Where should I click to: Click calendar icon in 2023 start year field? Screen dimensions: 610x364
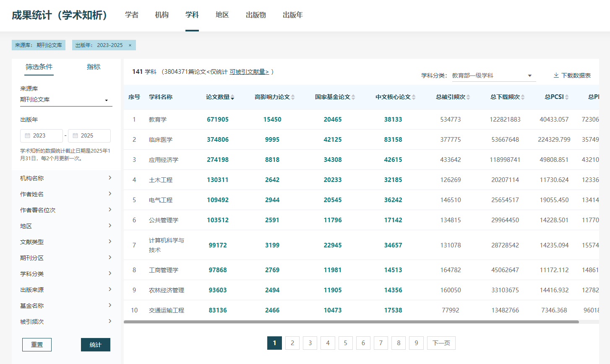[x=27, y=135]
